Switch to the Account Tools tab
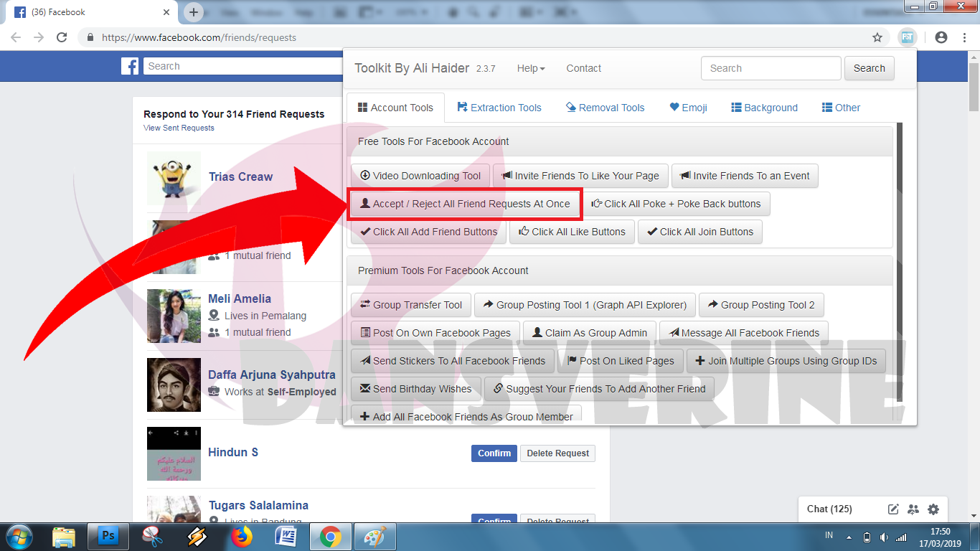This screenshot has height=551, width=980. [395, 108]
